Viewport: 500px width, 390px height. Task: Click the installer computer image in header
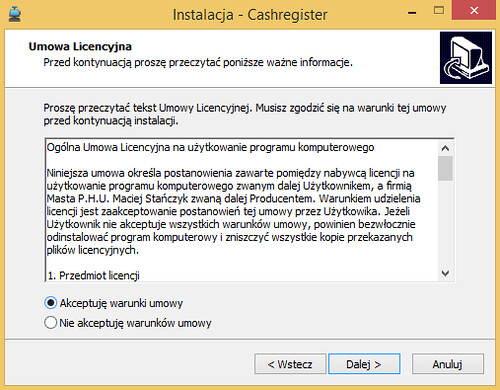point(466,58)
